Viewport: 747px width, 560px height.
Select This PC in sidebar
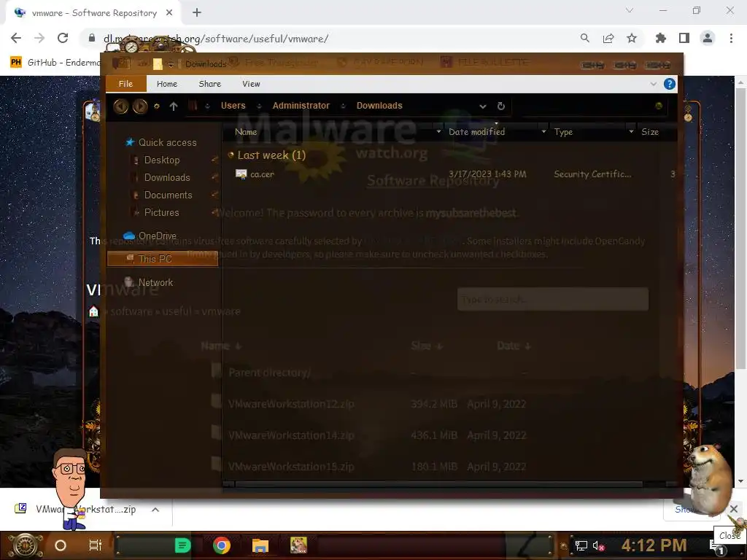[x=163, y=259]
